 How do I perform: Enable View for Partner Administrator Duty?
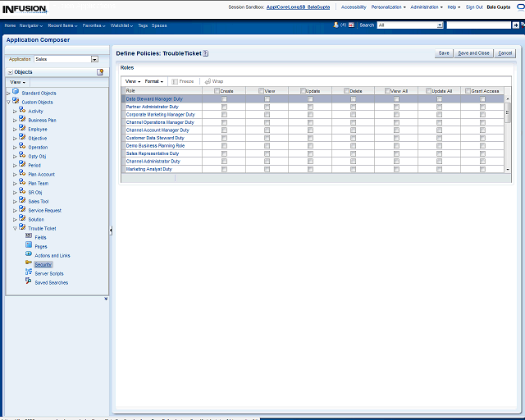(267, 107)
